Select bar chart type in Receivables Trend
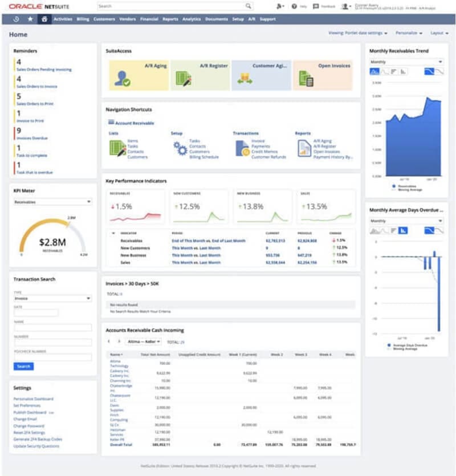 [x=394, y=72]
